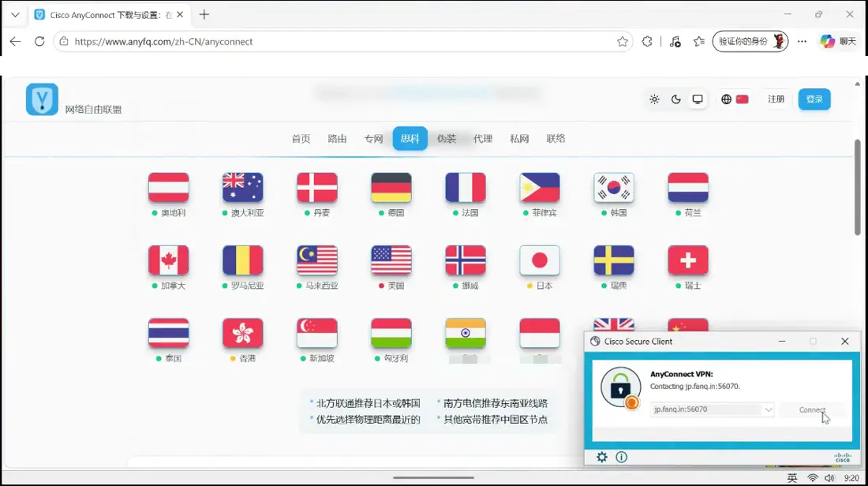This screenshot has height=486, width=868.
Task: Pick the Norway (挪威) flag
Action: click(x=465, y=260)
